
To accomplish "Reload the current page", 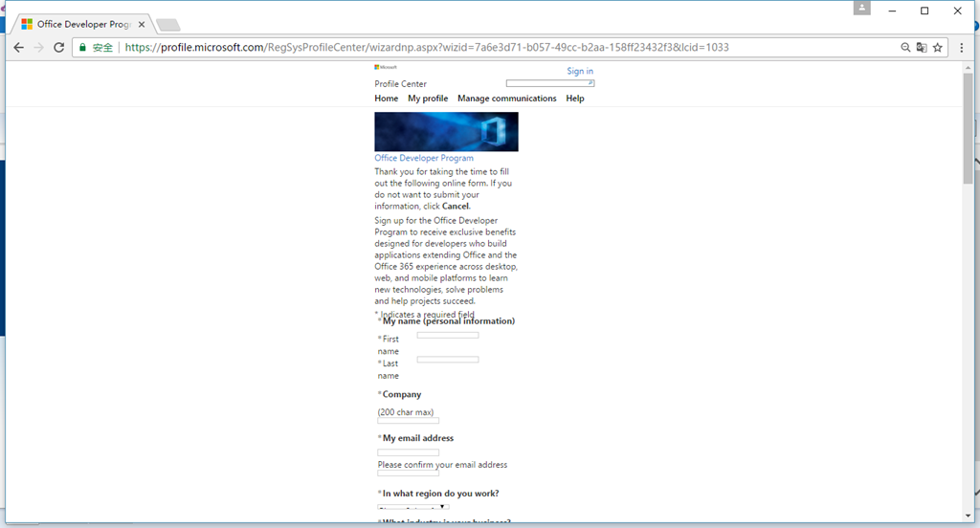I will [58, 48].
